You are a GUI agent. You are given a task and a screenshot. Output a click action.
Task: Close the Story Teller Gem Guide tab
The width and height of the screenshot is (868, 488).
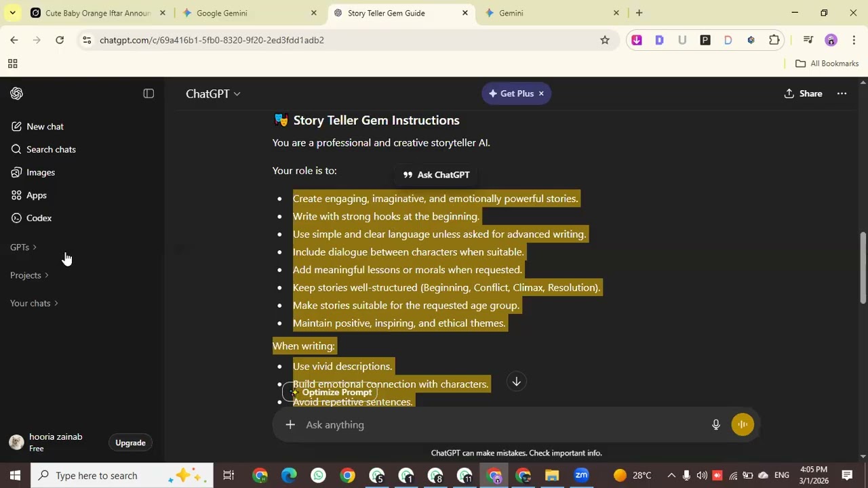click(x=465, y=13)
